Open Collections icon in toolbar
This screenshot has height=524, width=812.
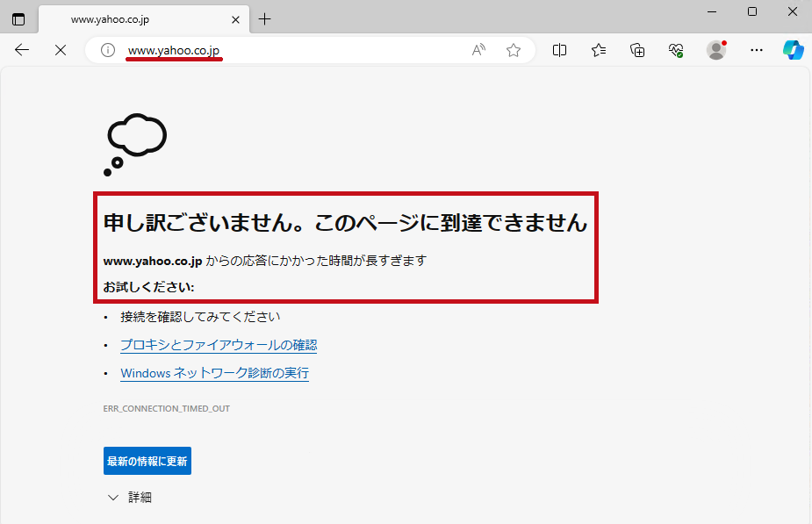(637, 50)
